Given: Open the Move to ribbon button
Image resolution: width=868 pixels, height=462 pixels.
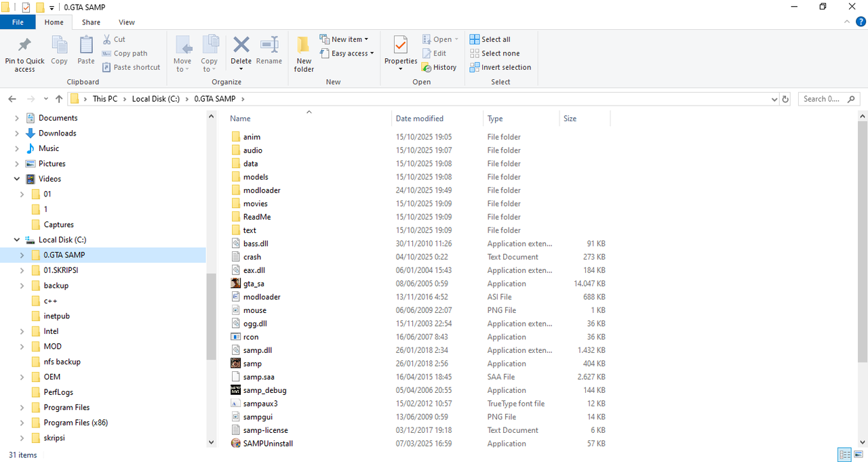Looking at the screenshot, I should [182, 54].
